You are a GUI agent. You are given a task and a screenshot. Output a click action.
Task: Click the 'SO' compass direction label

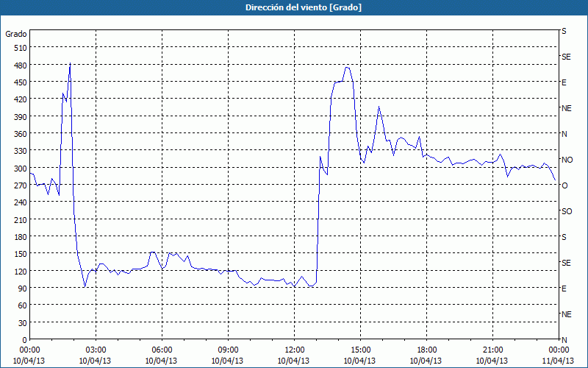tap(567, 211)
